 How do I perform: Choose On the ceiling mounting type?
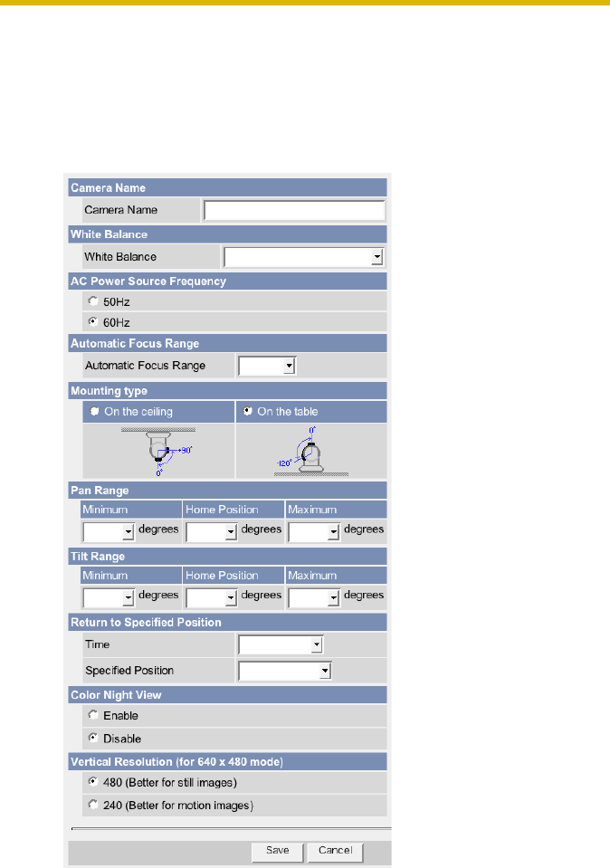pyautogui.click(x=94, y=411)
